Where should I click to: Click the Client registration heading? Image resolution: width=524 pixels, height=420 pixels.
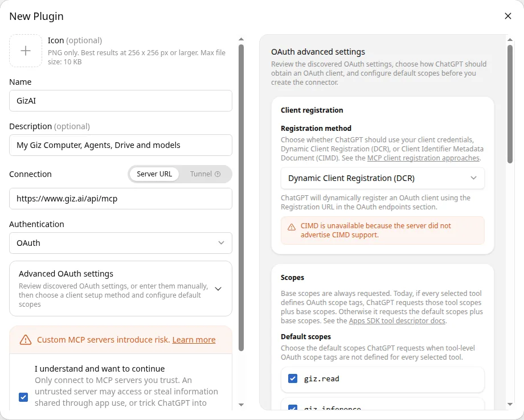coord(312,110)
